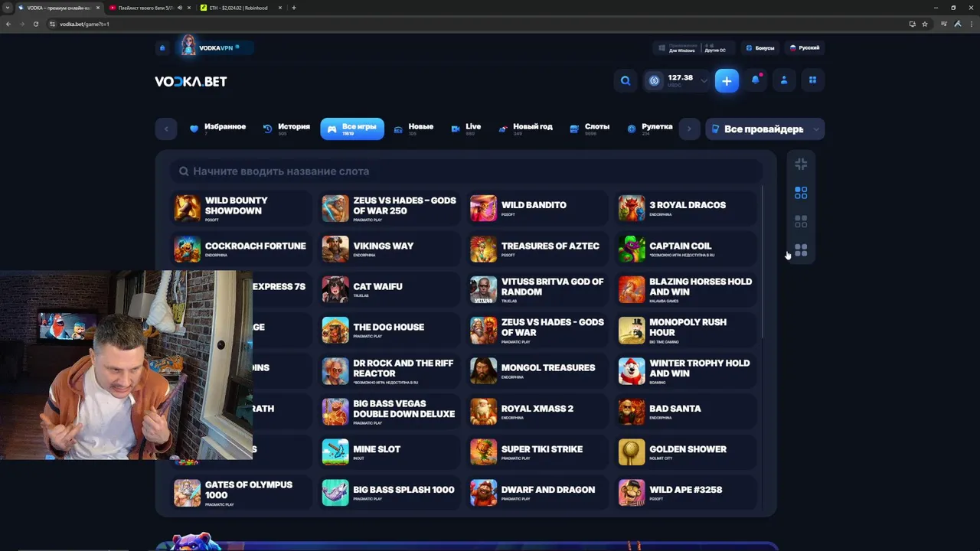Open the Mongol Treasures game icon

click(x=483, y=370)
